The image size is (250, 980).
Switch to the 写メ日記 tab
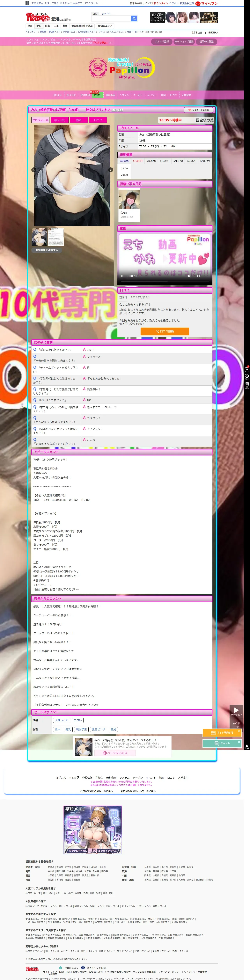pyautogui.click(x=59, y=120)
